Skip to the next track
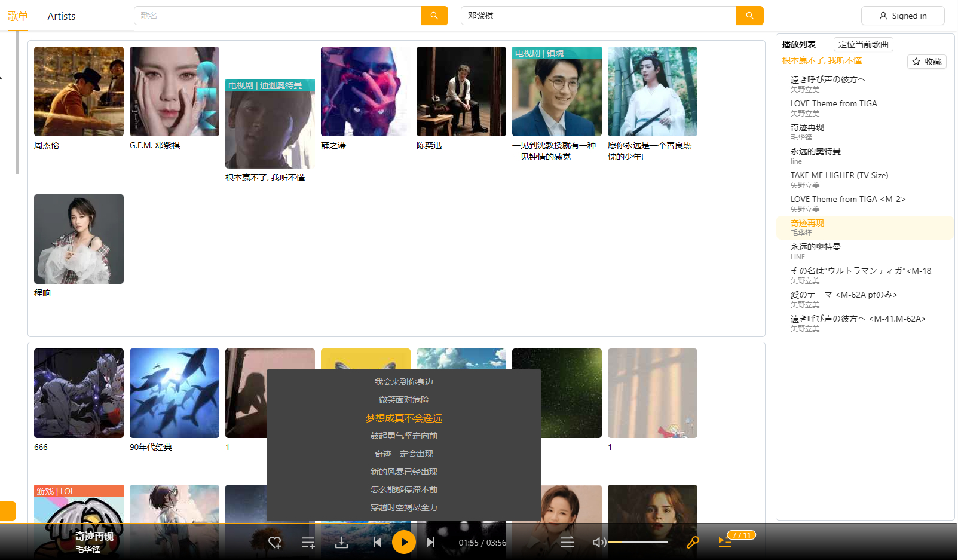This screenshot has width=958, height=560. click(x=431, y=543)
